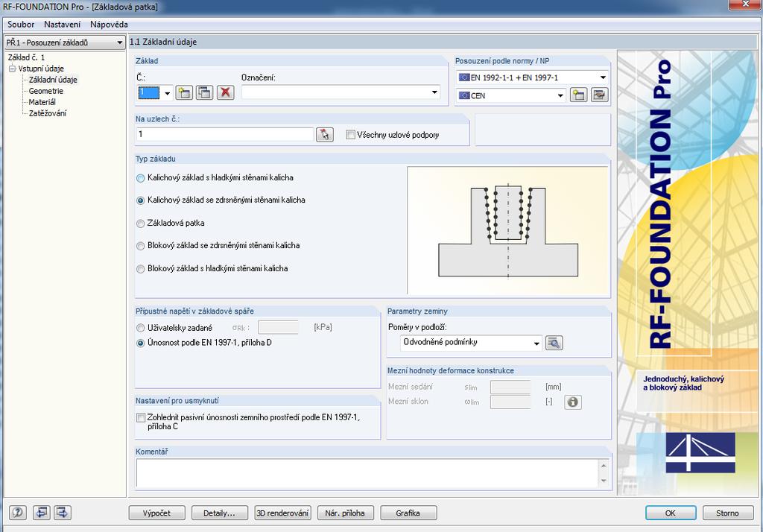Select Základ č. 1 tree entry

pyautogui.click(x=26, y=57)
